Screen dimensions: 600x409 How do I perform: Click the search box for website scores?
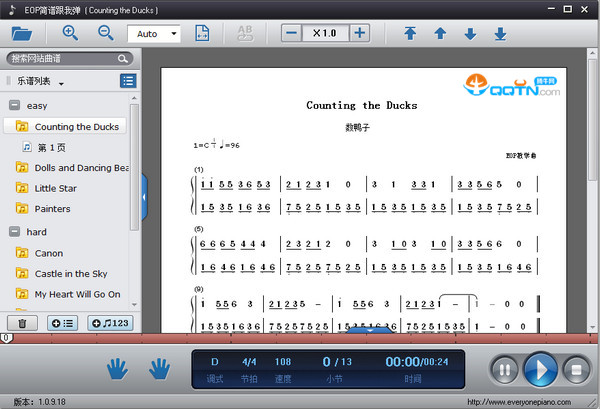click(x=66, y=59)
